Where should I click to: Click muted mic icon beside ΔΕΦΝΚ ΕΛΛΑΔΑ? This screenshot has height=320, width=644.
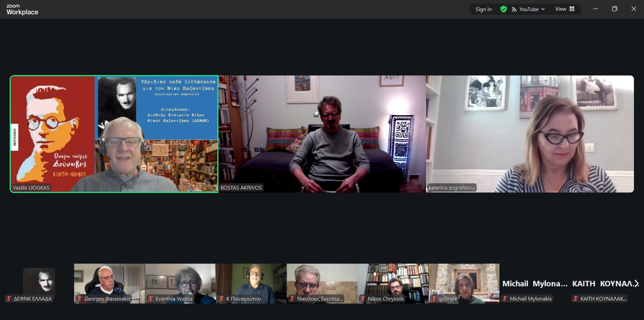9,299
